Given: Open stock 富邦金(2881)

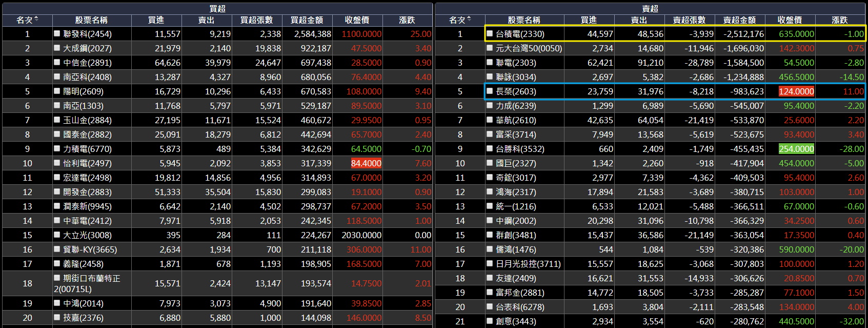Looking at the screenshot, I should coord(520,293).
